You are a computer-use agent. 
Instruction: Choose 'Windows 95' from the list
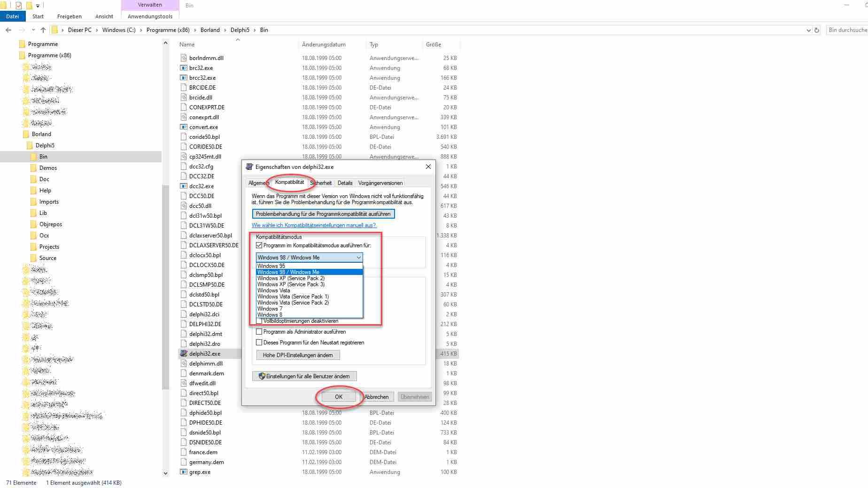coord(310,266)
